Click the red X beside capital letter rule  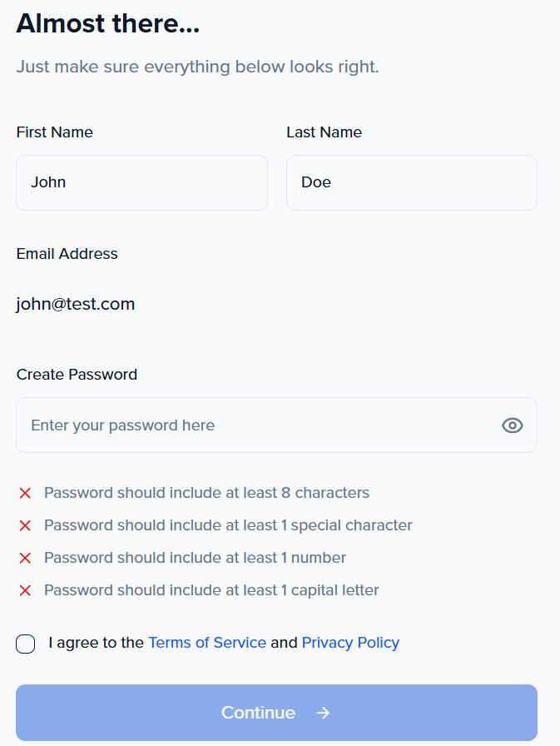click(x=25, y=590)
